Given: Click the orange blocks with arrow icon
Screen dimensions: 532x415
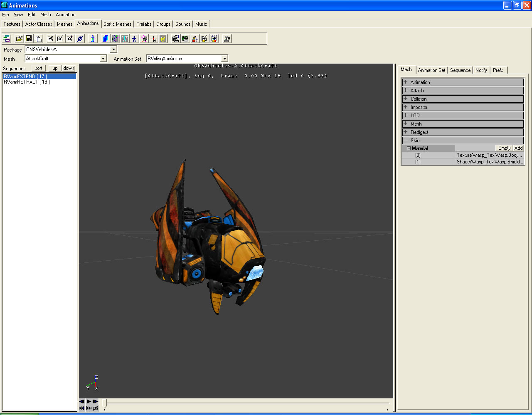Looking at the screenshot, I should 195,39.
